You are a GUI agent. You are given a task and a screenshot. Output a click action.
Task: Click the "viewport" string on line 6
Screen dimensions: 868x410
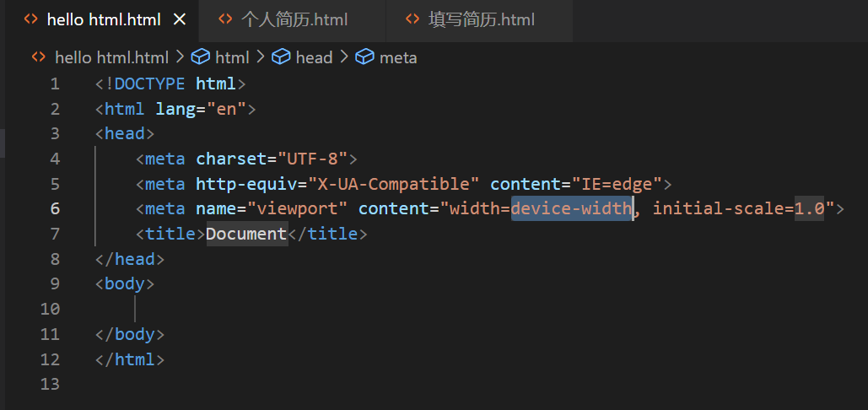(x=297, y=208)
